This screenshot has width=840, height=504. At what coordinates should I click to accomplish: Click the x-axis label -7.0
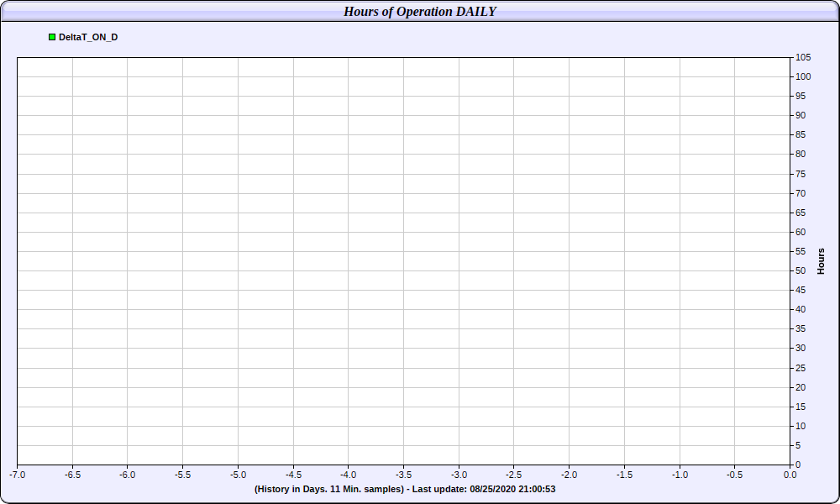pyautogui.click(x=17, y=475)
